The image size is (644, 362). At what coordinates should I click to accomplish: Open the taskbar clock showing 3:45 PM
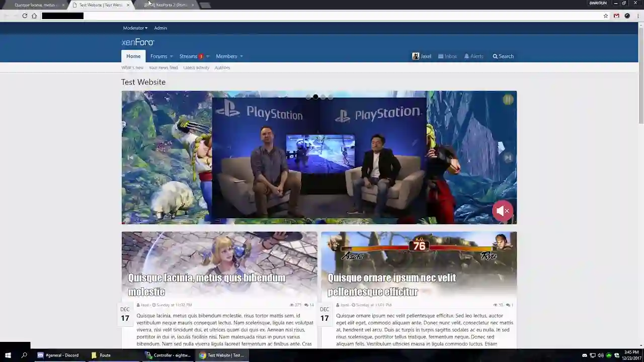coord(631,355)
